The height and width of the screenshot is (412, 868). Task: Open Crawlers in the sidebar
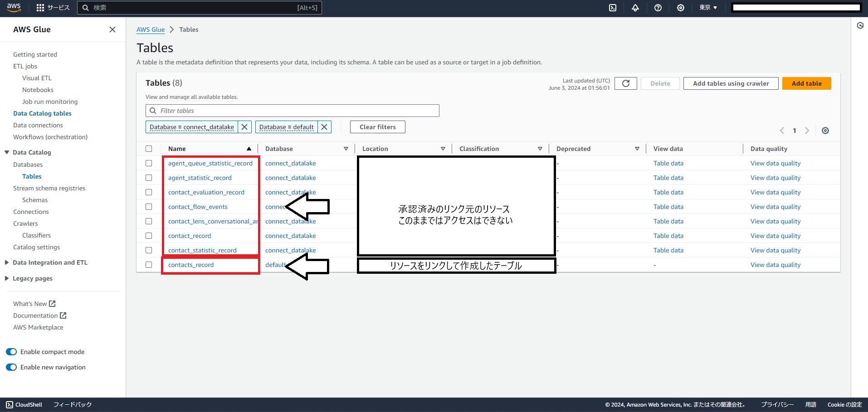[x=25, y=223]
